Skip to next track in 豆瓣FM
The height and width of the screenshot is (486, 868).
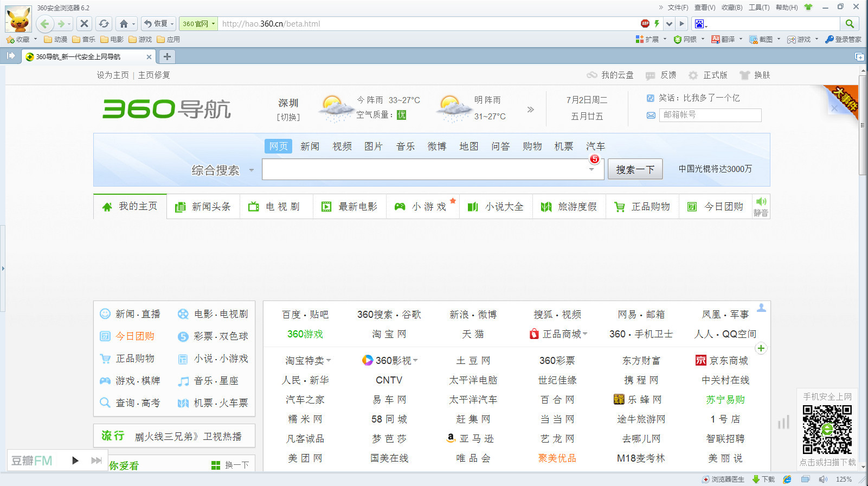(x=97, y=461)
